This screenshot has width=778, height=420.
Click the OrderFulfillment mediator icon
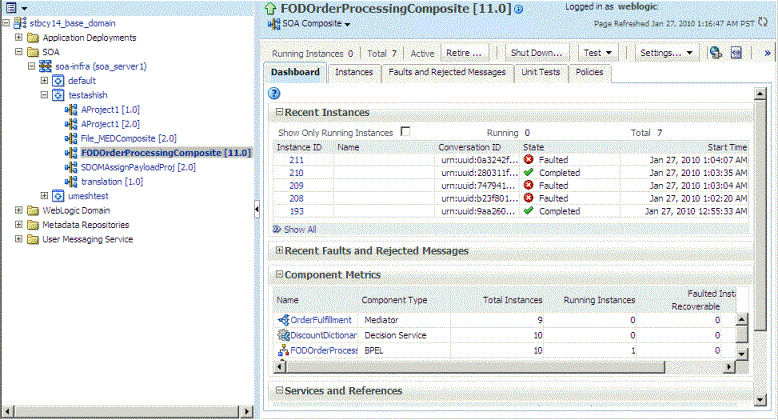pos(283,320)
